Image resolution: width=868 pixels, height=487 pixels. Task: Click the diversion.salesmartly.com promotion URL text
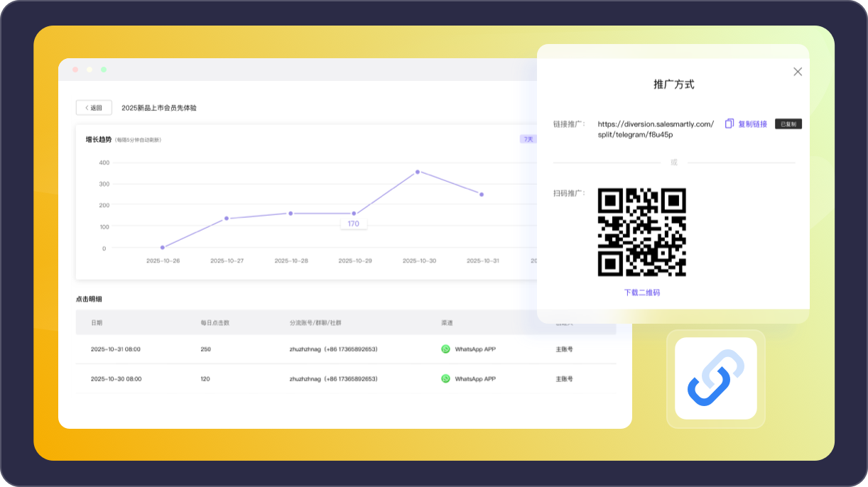[656, 129]
